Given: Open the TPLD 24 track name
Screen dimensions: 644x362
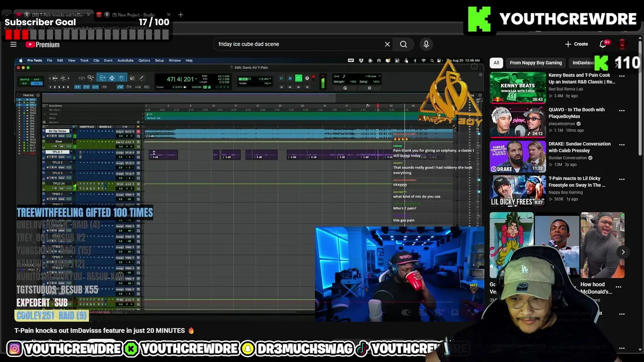Looking at the screenshot, I should point(59,184).
